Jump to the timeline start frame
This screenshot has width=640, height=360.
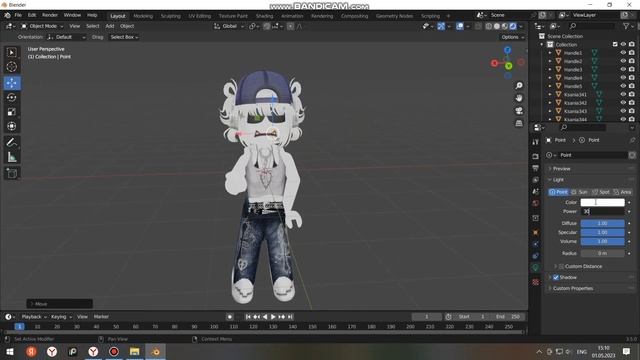pos(248,317)
